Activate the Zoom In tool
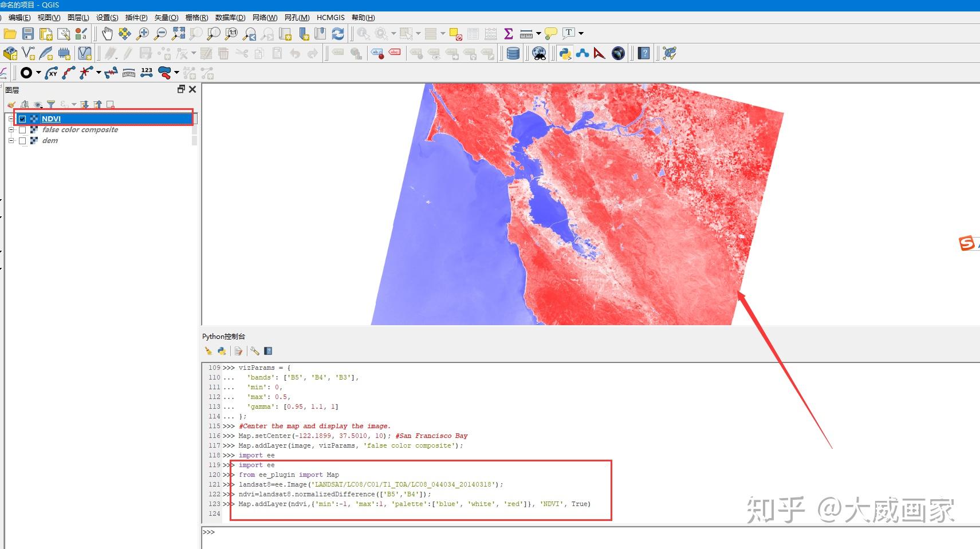Screen dimensions: 980x549 143,33
